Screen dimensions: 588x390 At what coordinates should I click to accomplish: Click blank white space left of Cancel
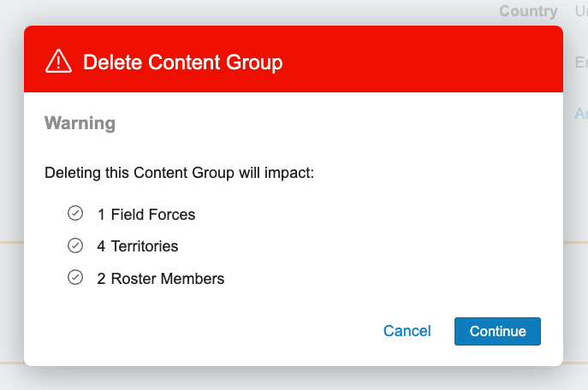214,331
